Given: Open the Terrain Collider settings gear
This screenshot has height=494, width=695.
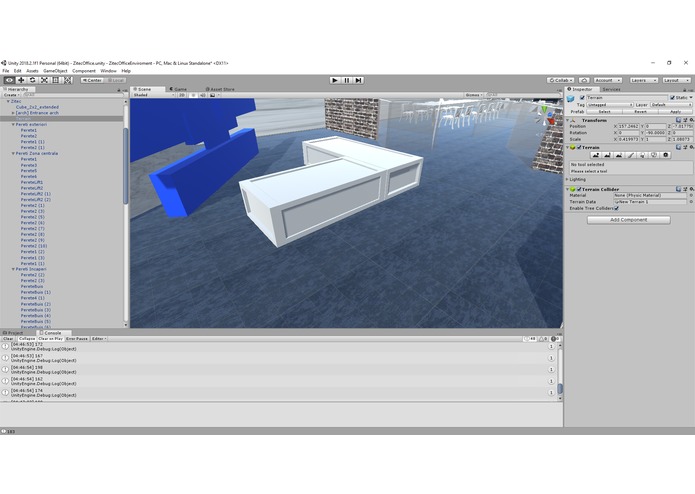Looking at the screenshot, I should click(691, 189).
